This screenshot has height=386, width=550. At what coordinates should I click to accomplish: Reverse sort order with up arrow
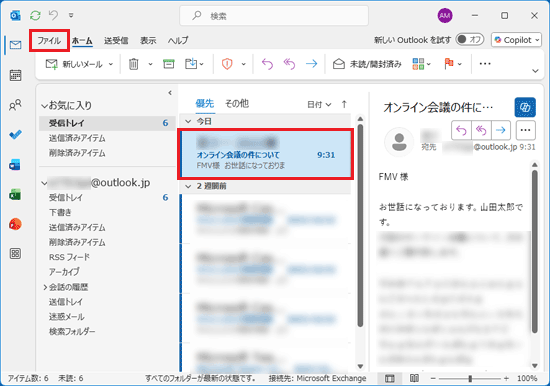(344, 104)
